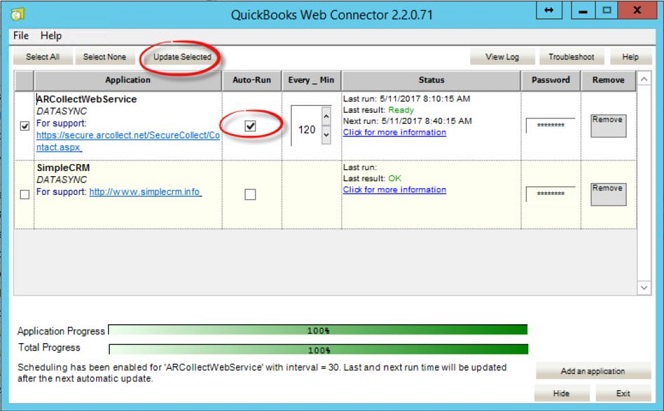664x411 pixels.
Task: Toggle ARCollectWebService row selection checkbox
Action: pyautogui.click(x=25, y=126)
